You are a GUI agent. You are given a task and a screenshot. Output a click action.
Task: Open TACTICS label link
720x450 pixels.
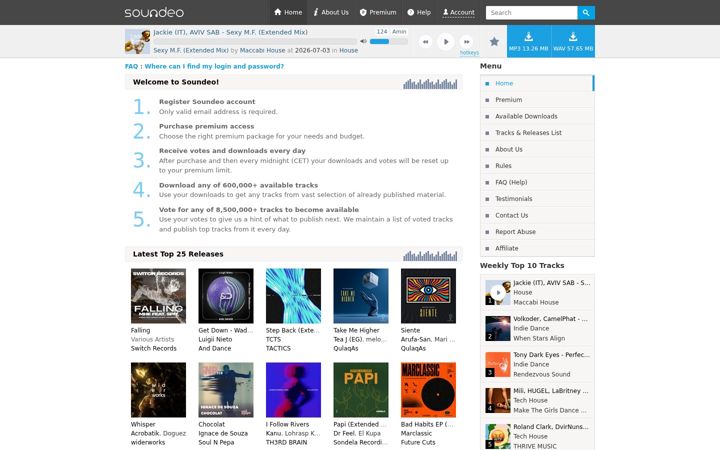tap(278, 349)
